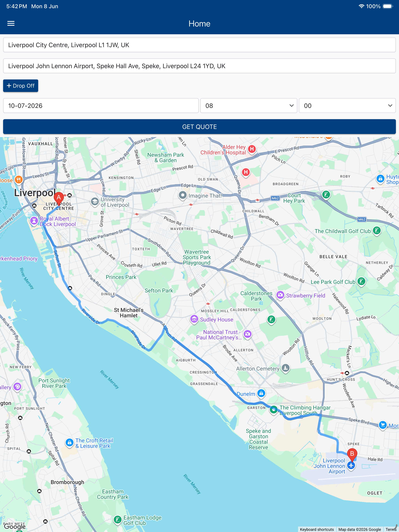
Task: Open Keyboard shortcuts on the map
Action: pos(317,529)
